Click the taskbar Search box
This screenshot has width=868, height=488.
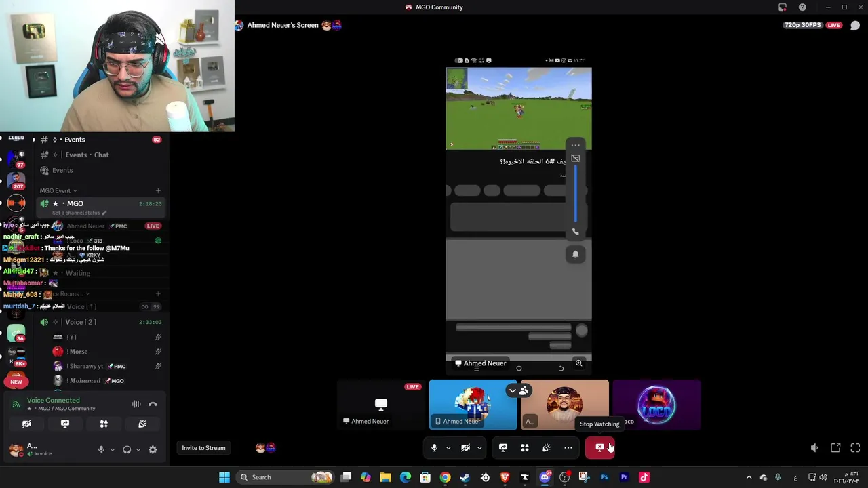[285, 477]
